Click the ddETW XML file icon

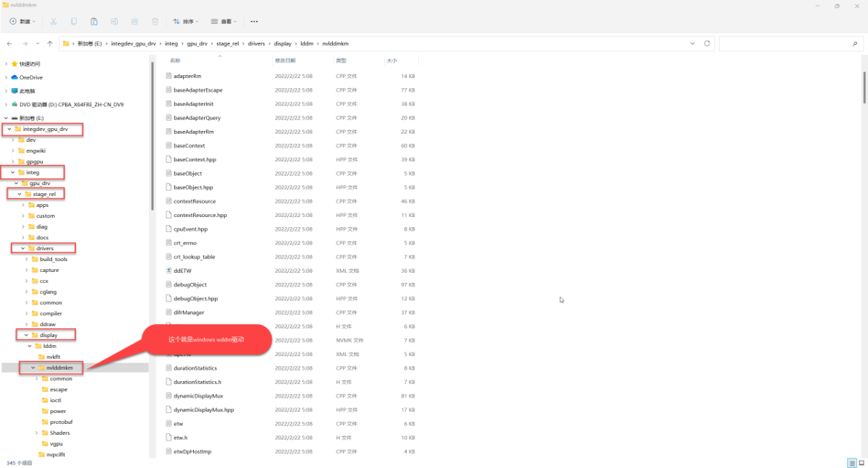click(169, 271)
